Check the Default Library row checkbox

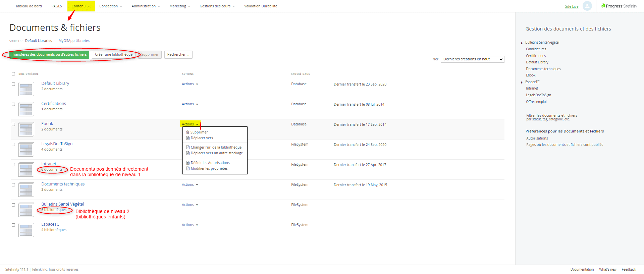click(x=13, y=84)
